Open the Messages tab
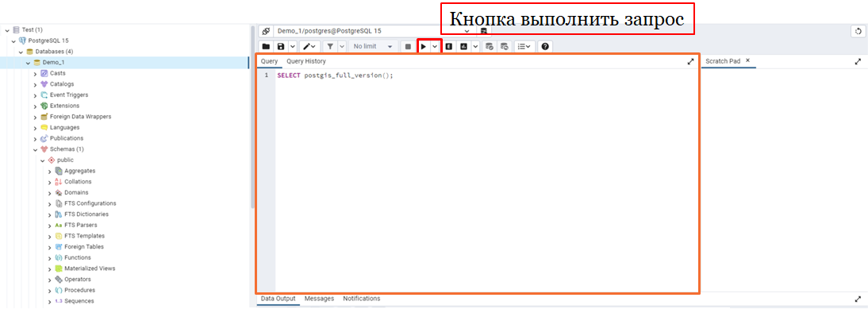The width and height of the screenshot is (868, 313). 320,299
